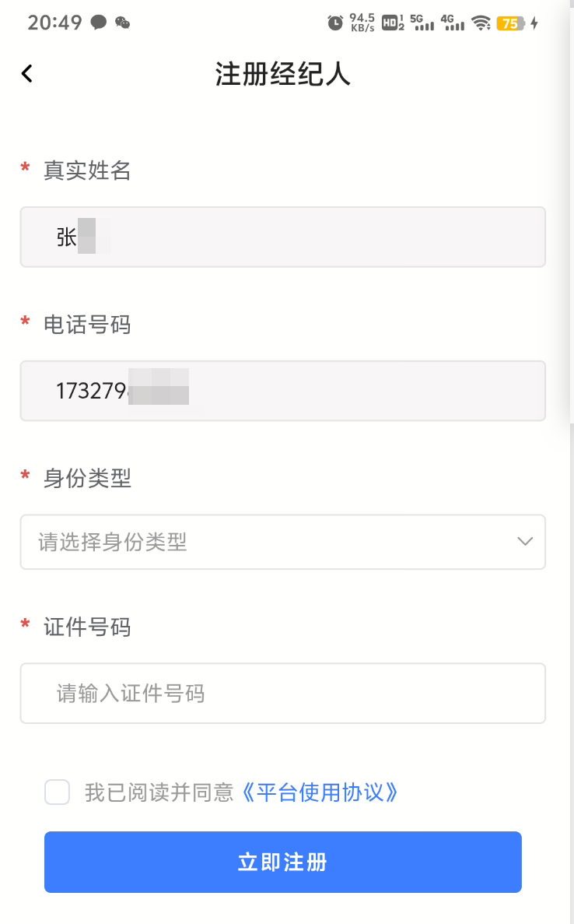This screenshot has height=924, width=574.
Task: Click the dropdown chevron arrow
Action: point(525,542)
